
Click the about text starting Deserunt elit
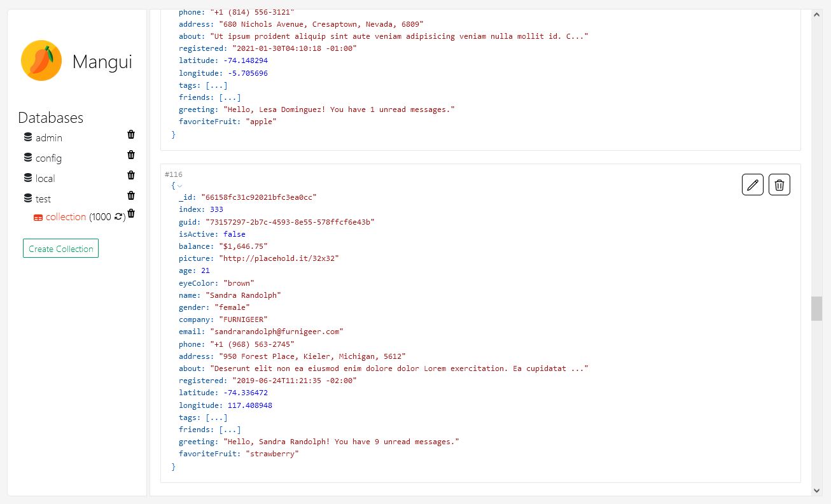tap(399, 368)
